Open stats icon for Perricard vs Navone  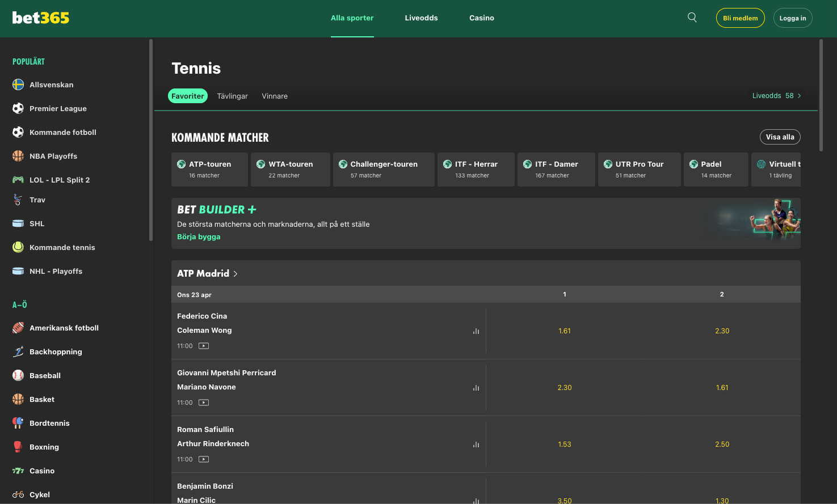[476, 388]
